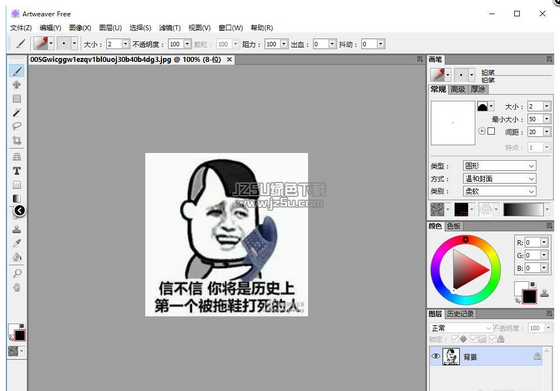Open Brush panel options menu icon

click(549, 59)
